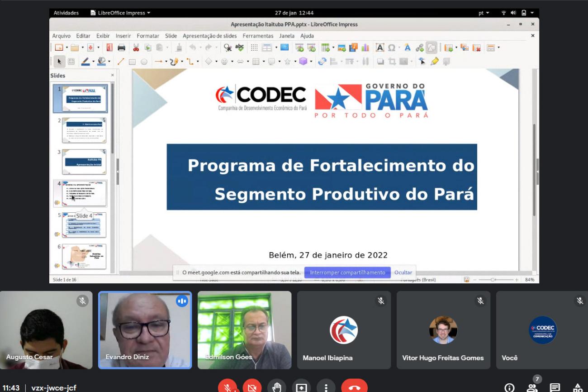This screenshot has width=588, height=392.
Task: Toggle camera in Meet controls
Action: (252, 387)
